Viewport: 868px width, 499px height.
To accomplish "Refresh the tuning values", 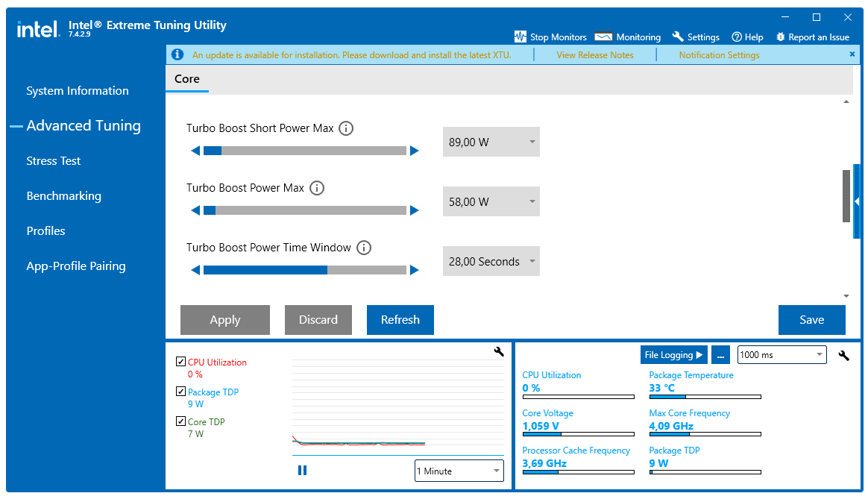I will (400, 320).
